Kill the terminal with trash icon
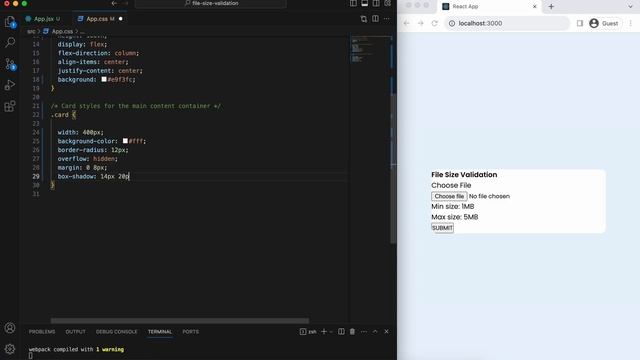The width and height of the screenshot is (640, 360). click(352, 331)
